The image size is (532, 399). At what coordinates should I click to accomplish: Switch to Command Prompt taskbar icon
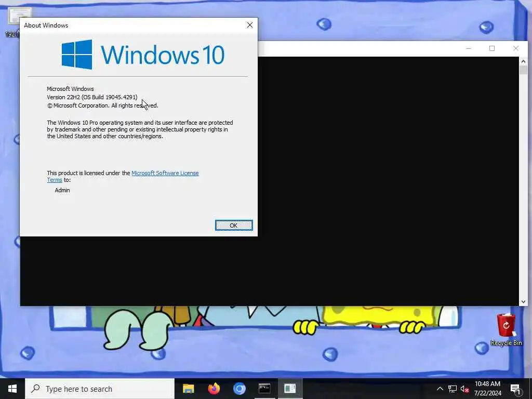264,389
